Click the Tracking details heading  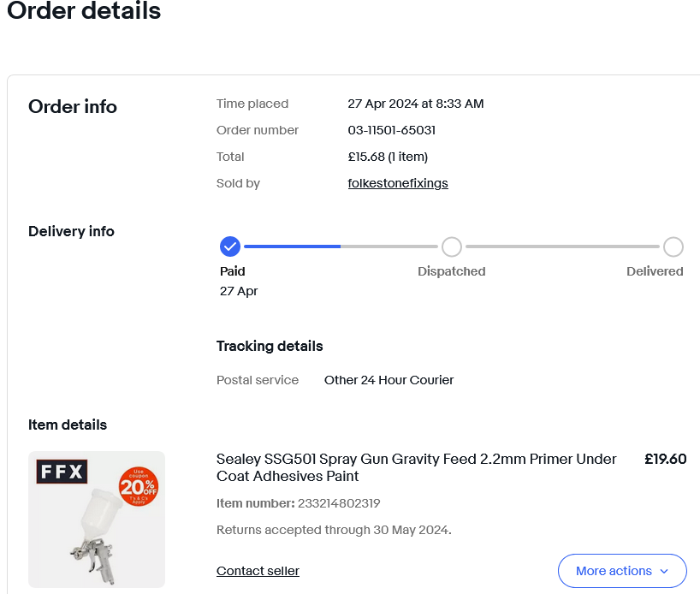pyautogui.click(x=270, y=347)
